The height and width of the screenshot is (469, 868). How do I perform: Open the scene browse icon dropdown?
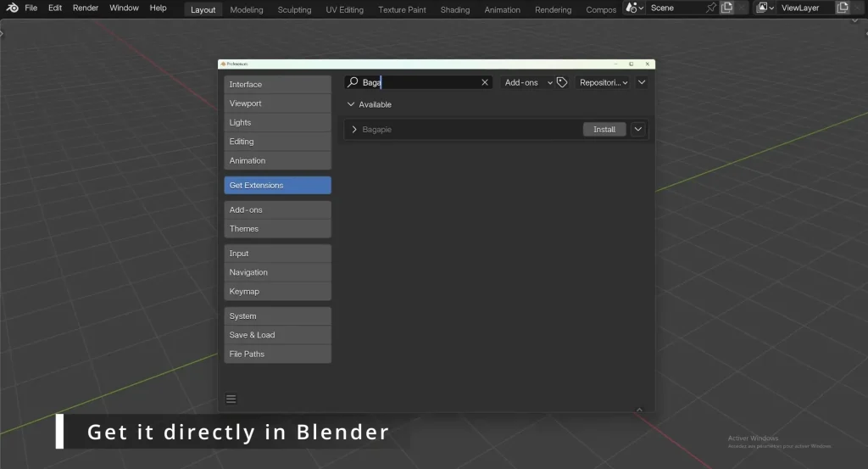(634, 8)
